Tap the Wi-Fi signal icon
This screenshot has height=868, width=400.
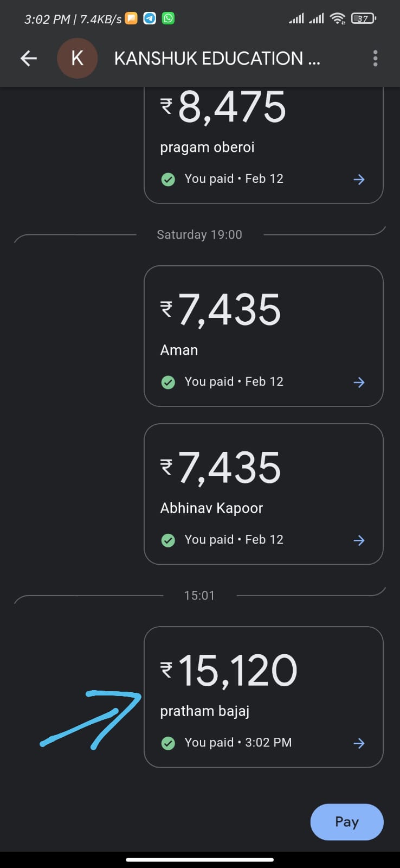tap(338, 18)
